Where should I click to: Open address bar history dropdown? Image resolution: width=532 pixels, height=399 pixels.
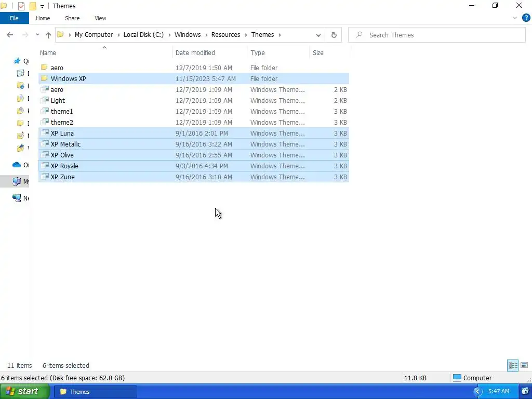(318, 35)
